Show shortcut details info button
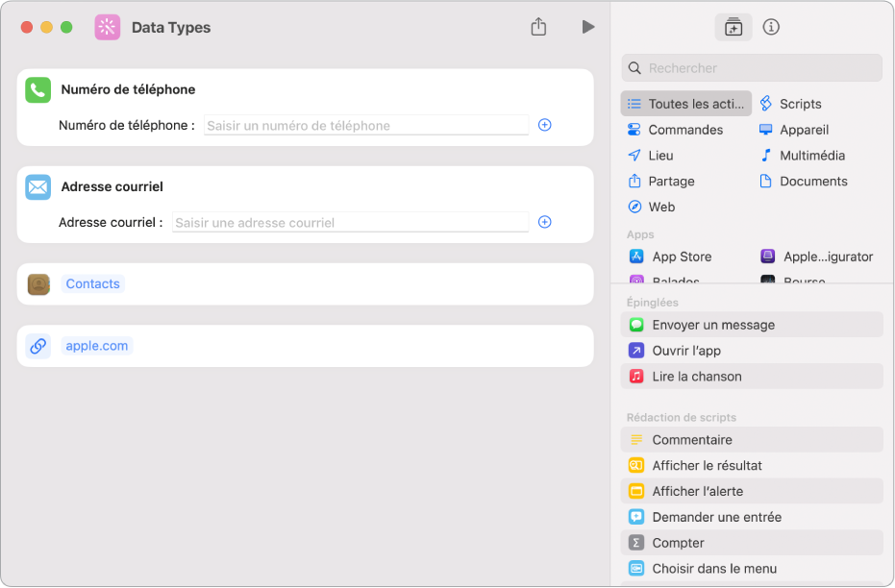The height and width of the screenshot is (588, 895). [771, 27]
